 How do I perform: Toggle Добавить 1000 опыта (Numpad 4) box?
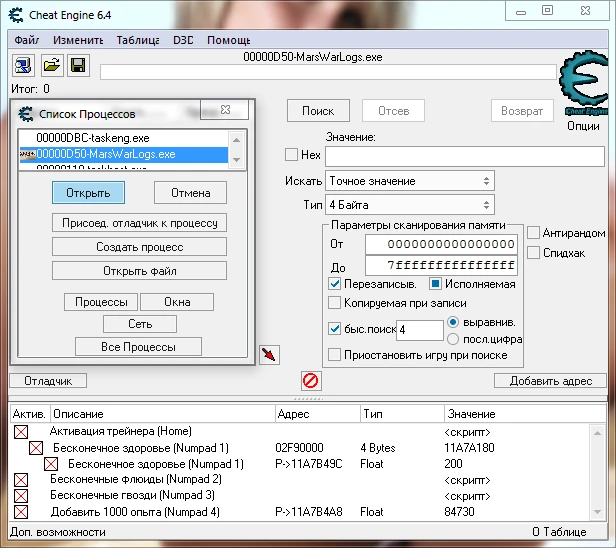[x=21, y=512]
